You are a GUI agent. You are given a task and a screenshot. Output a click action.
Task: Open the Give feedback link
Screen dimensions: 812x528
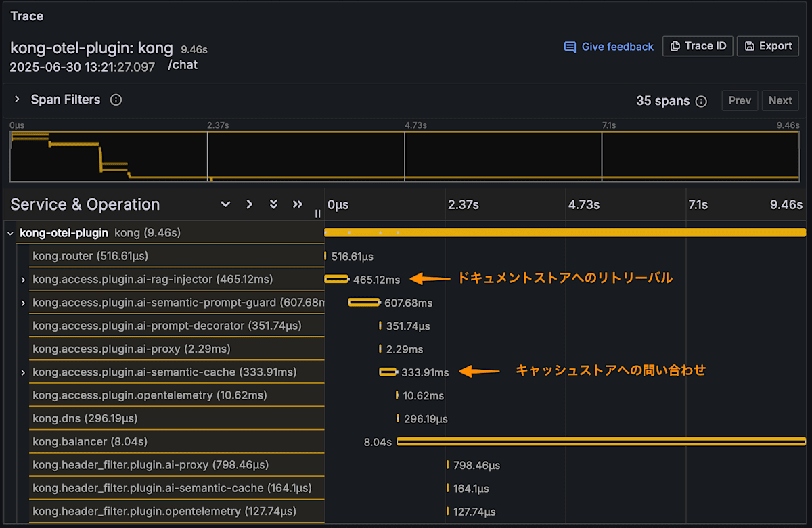tap(608, 47)
